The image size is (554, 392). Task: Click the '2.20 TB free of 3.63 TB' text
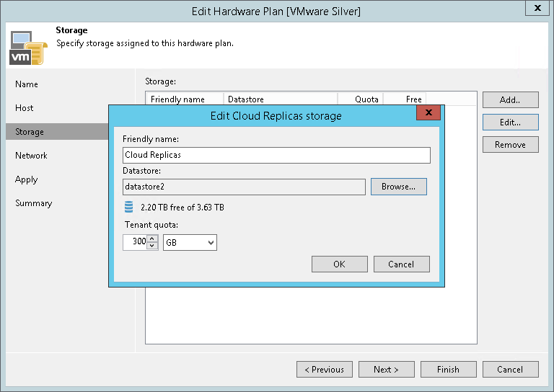coord(183,208)
